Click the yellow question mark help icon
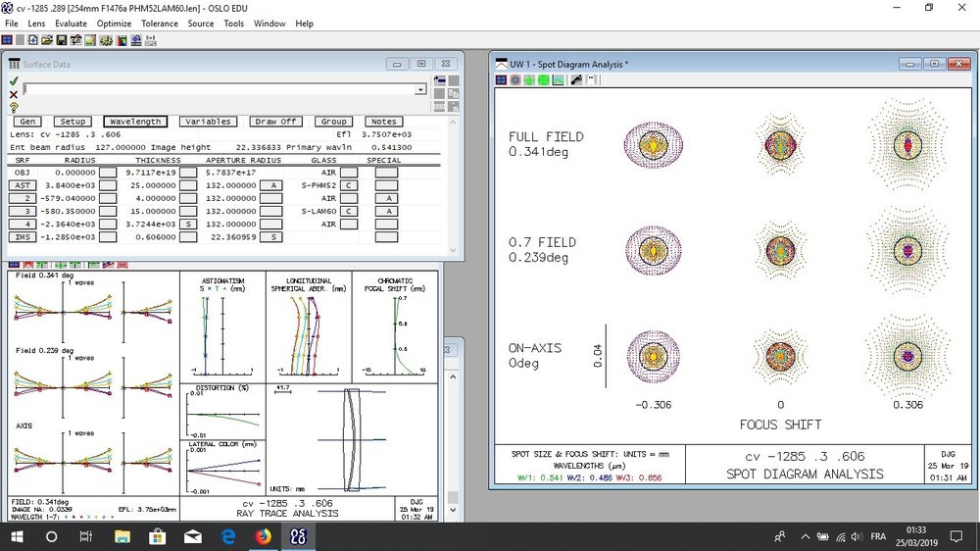This screenshot has width=980, height=551. 14,108
